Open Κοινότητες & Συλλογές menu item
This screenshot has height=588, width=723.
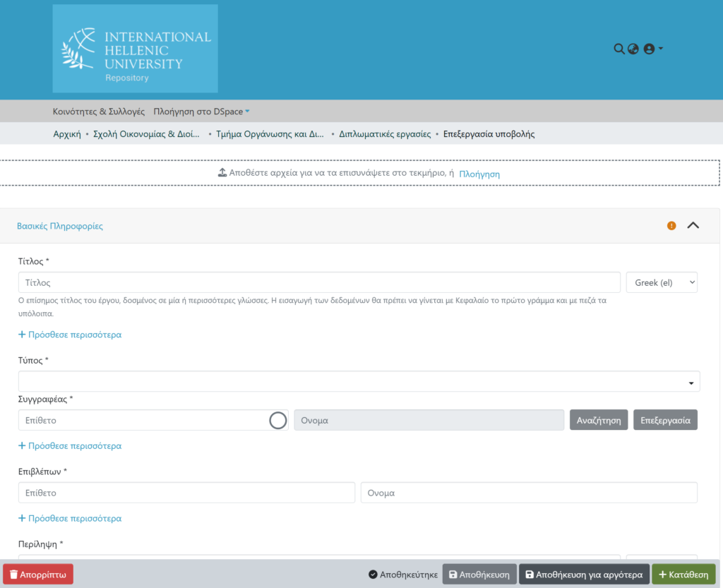pos(98,112)
